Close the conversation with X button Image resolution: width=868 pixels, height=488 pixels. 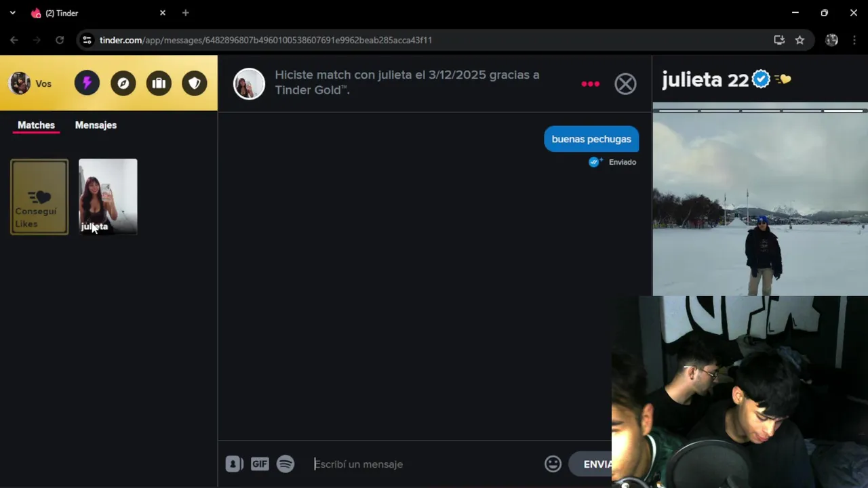click(x=625, y=83)
